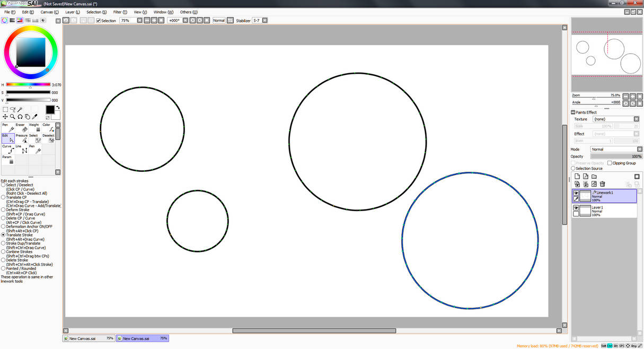Image resolution: width=644 pixels, height=349 pixels.
Task: Pick the Deselect tool
Action: [x=48, y=138]
